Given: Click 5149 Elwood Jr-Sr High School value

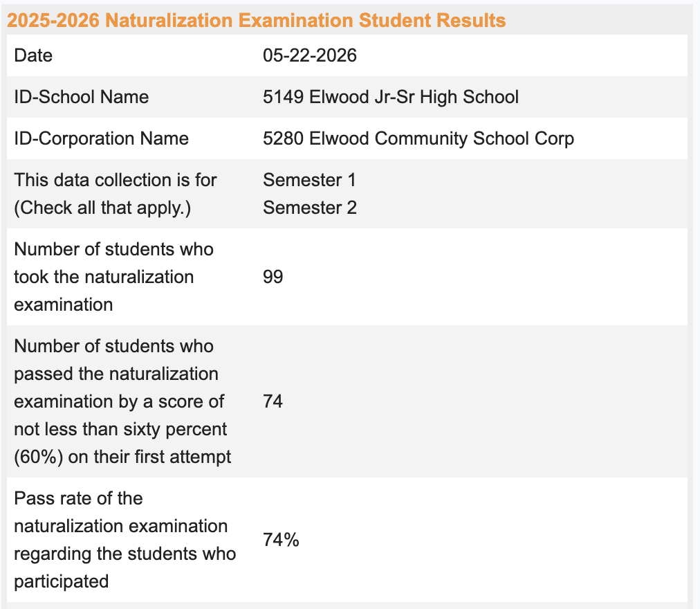Looking at the screenshot, I should (391, 97).
